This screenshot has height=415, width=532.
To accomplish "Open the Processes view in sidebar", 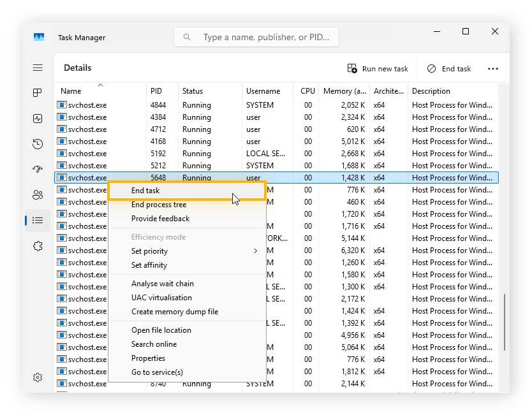I will 38,92.
